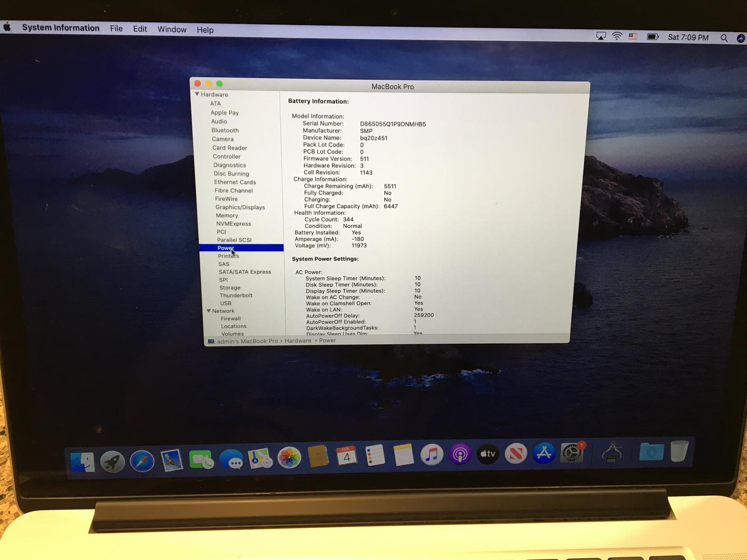Viewport: 747px width, 560px height.
Task: Select SATA/SATA Express in sidebar
Action: (245, 272)
